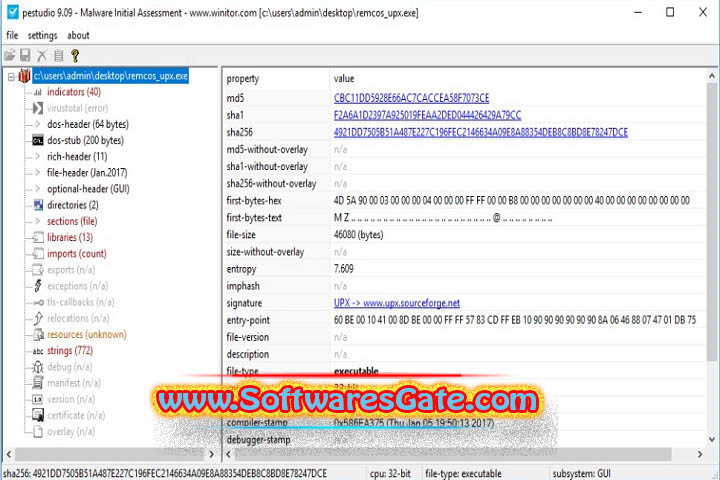This screenshot has height=480, width=720.
Task: Click the entry-point hex bytes value
Action: click(515, 320)
